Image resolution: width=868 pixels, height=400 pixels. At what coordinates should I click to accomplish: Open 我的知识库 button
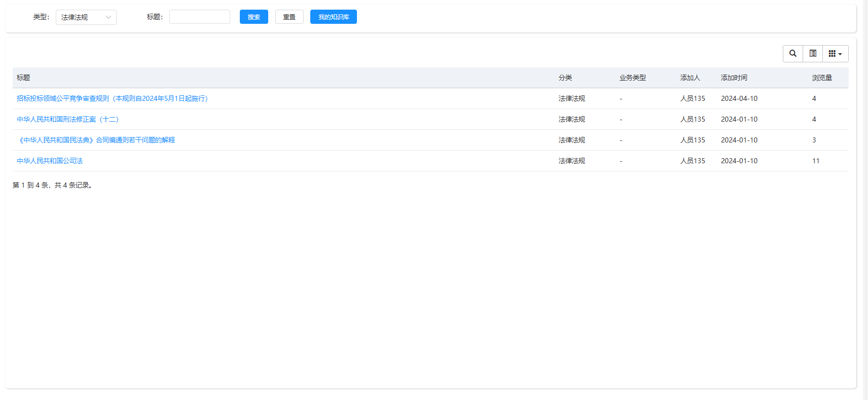click(333, 17)
